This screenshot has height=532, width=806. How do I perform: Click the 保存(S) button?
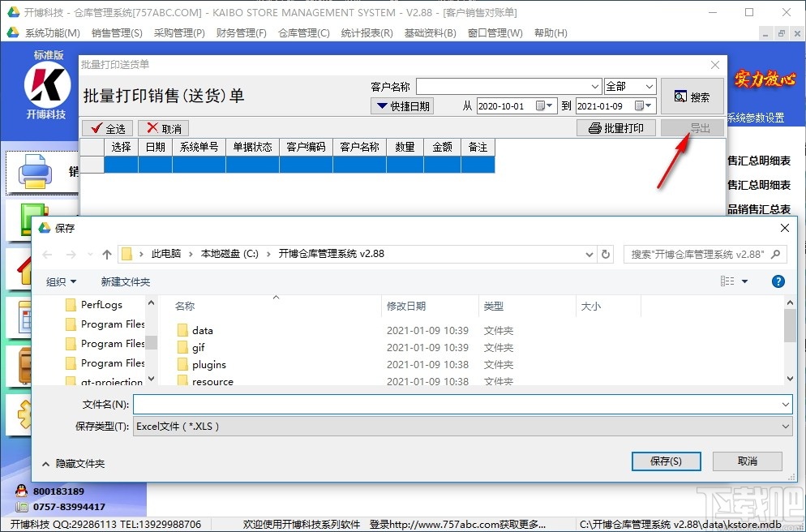tap(666, 460)
